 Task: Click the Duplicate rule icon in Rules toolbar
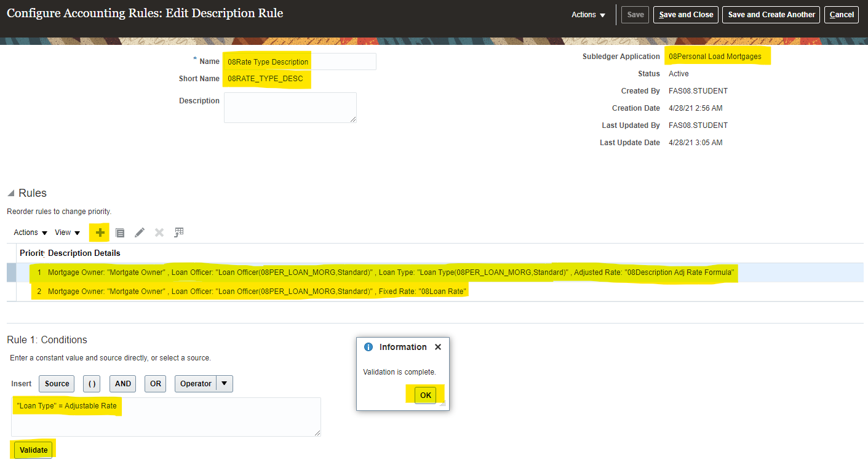[120, 232]
